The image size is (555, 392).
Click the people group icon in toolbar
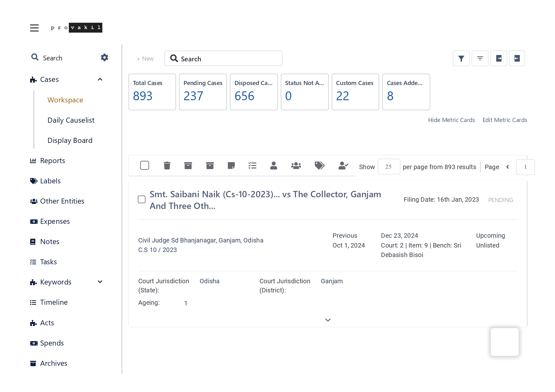[x=296, y=165]
